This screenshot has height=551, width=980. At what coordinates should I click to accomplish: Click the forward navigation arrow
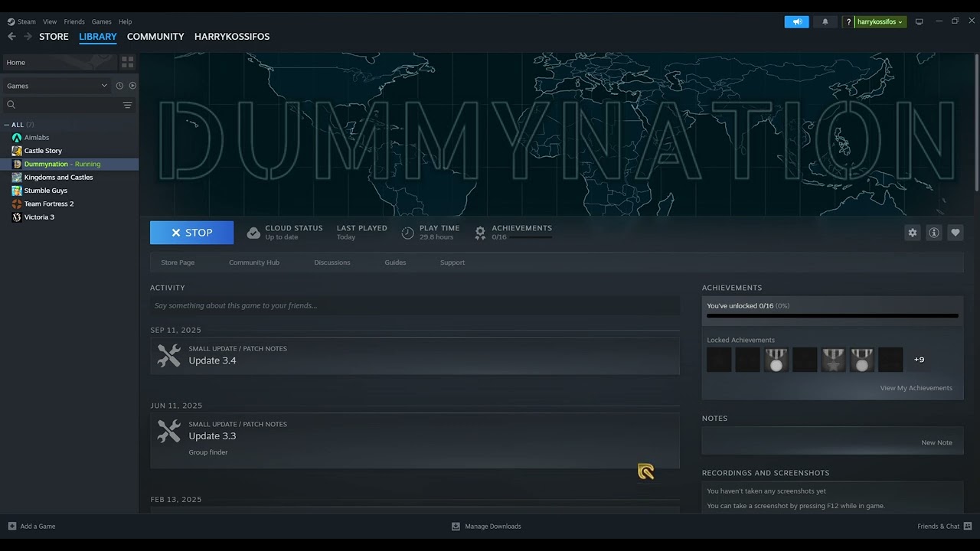(28, 36)
